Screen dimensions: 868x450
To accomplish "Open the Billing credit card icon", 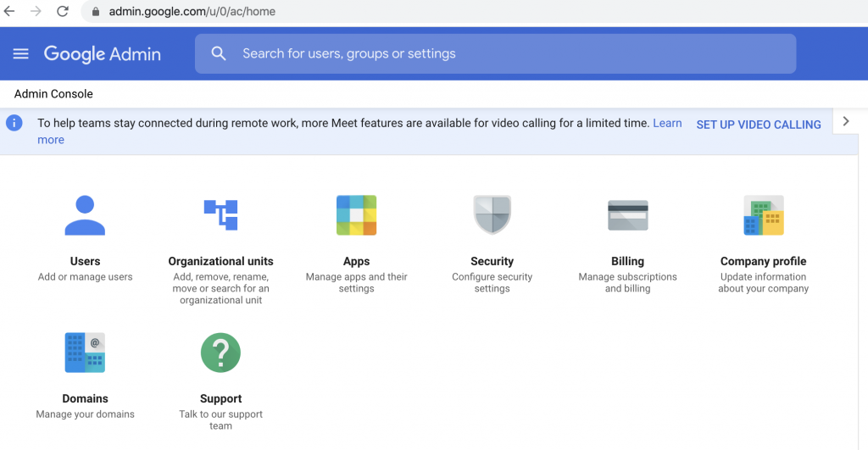I will click(x=628, y=215).
